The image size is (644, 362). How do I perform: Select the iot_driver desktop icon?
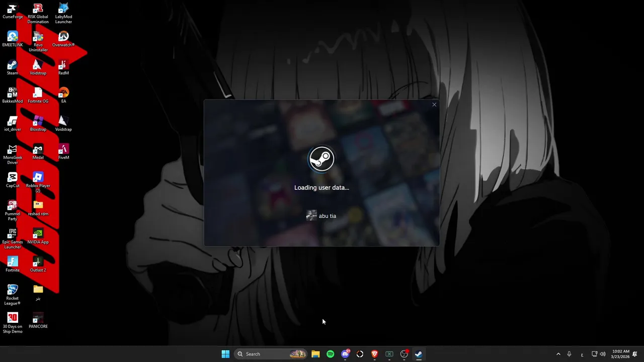pos(13,124)
